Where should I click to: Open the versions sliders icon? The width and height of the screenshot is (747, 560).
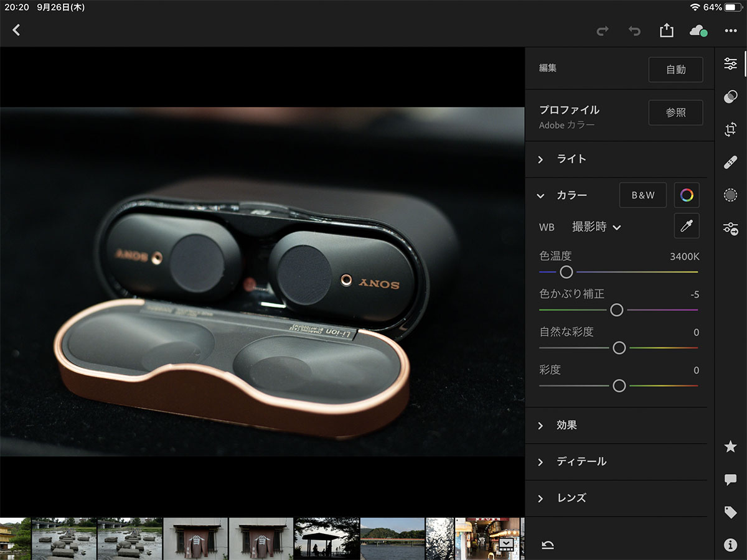[x=731, y=228]
